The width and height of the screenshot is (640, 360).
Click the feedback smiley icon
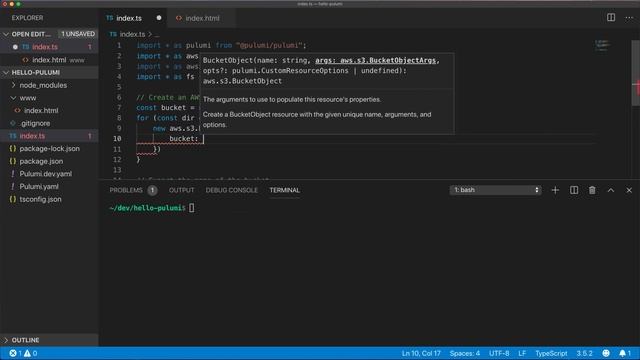606,353
